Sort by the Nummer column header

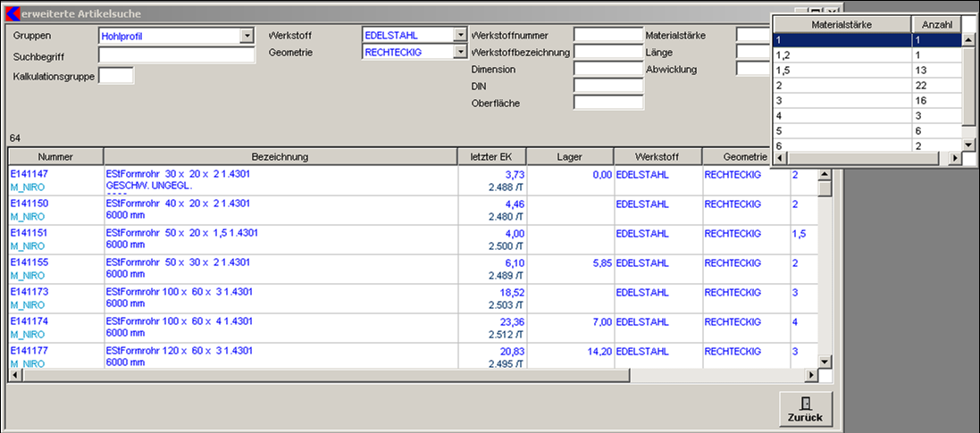tap(55, 156)
